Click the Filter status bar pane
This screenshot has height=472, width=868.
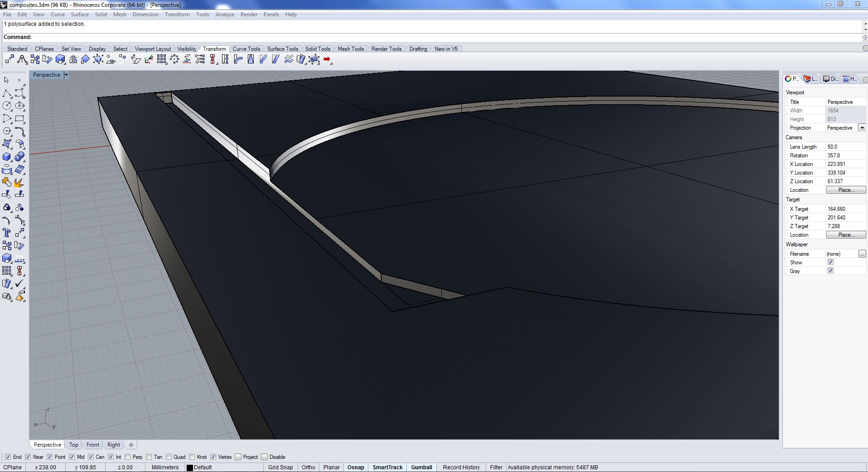point(496,467)
